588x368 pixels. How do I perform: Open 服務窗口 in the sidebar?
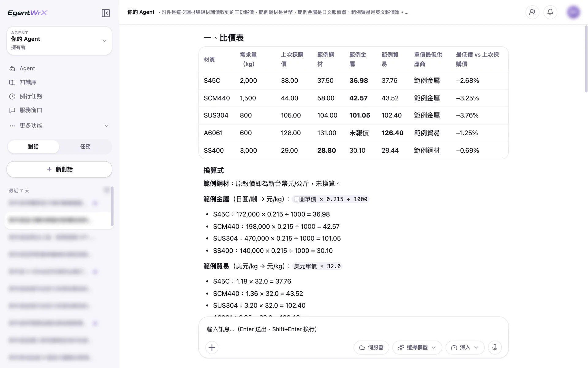click(x=31, y=110)
